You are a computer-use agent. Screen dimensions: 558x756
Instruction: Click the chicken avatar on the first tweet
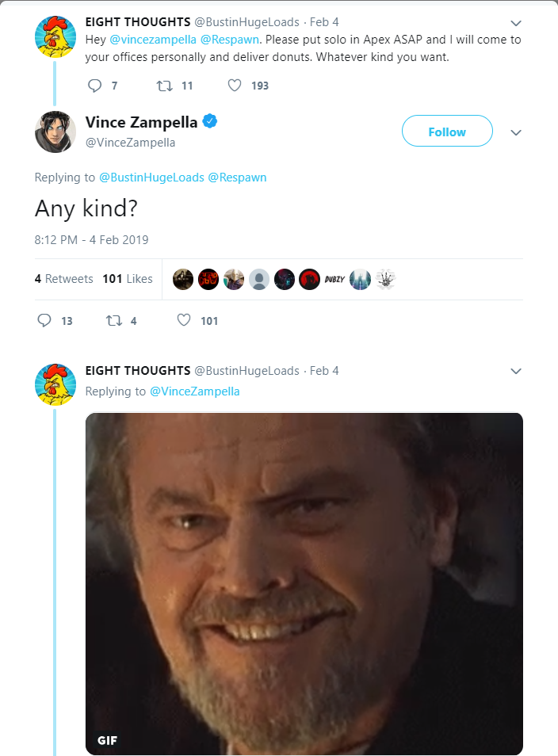(x=55, y=36)
